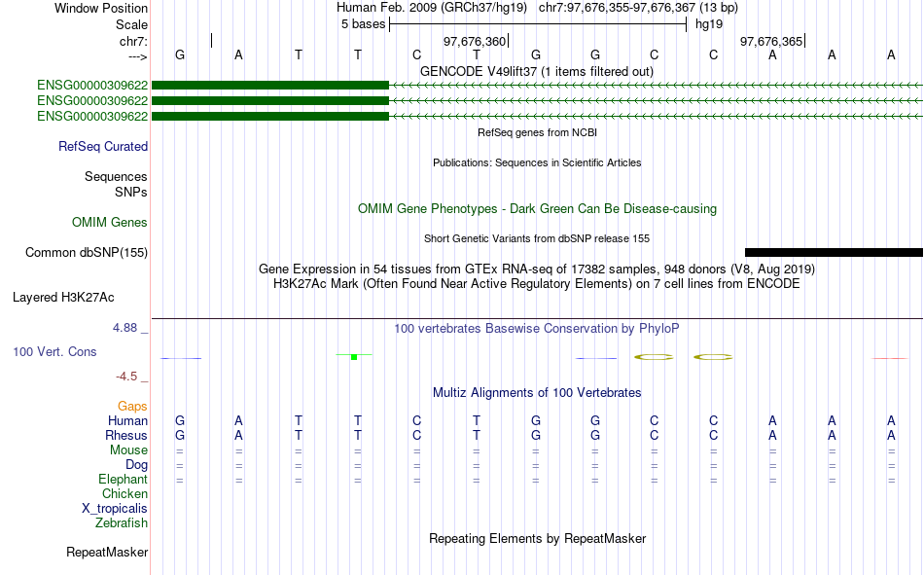
Task: Click the chr7: ruler label
Action: coord(134,41)
